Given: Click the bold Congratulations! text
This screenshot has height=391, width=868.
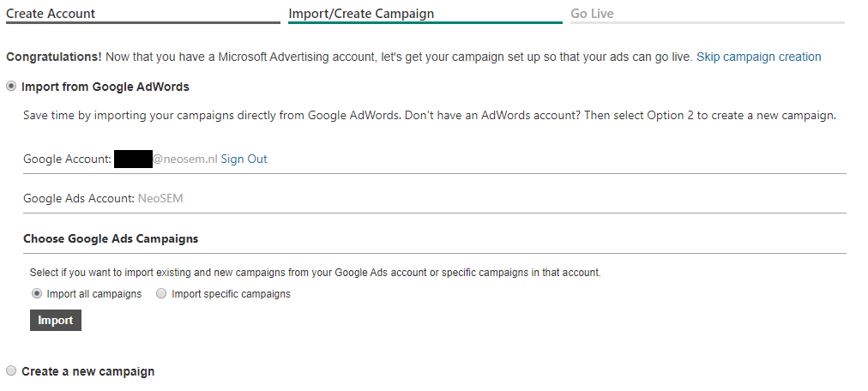Looking at the screenshot, I should [x=54, y=57].
